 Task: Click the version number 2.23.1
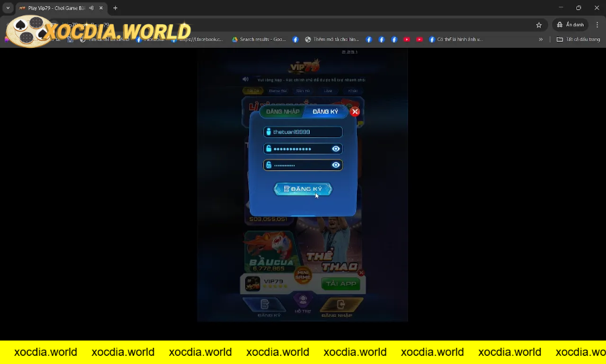point(349,52)
